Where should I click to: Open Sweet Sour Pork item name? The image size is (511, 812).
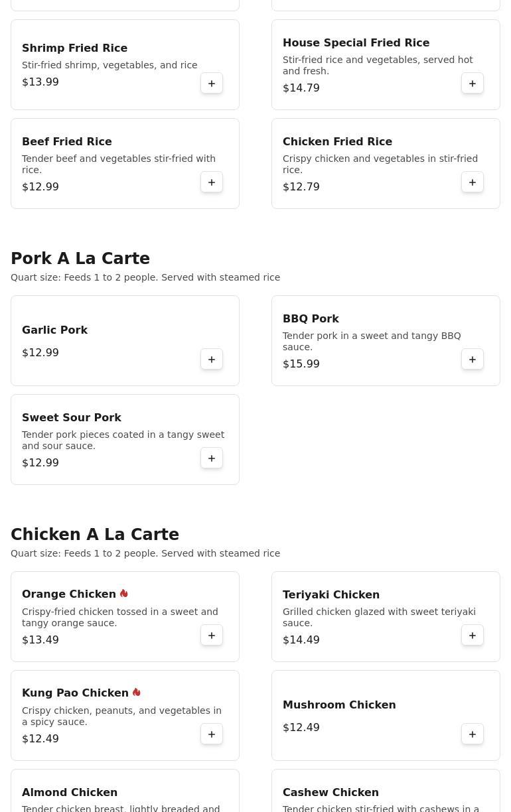72,418
